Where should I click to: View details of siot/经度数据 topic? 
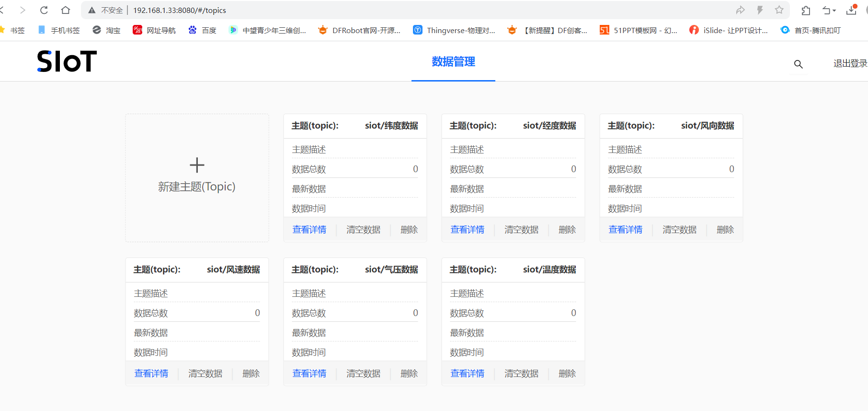click(x=468, y=230)
